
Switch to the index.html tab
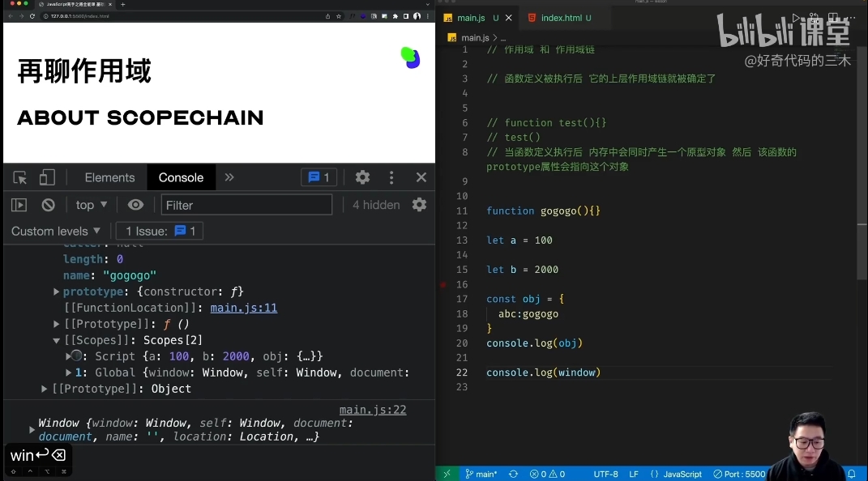(x=562, y=16)
